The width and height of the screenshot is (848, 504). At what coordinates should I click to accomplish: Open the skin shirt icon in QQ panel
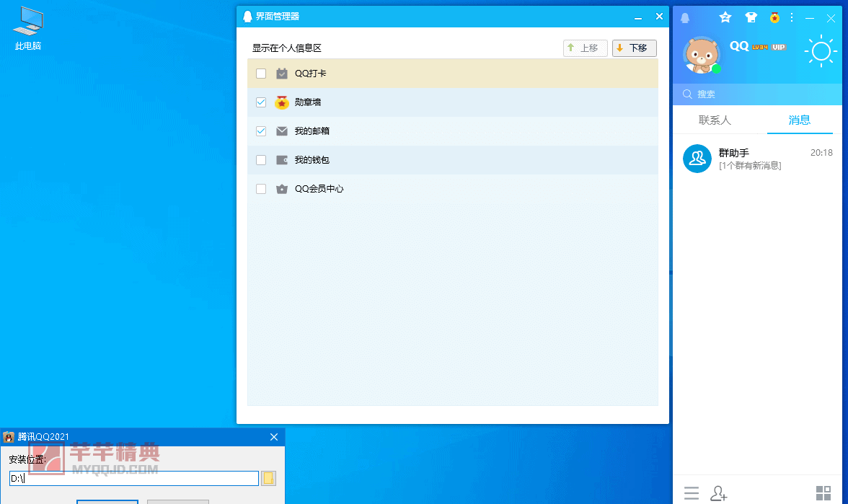(751, 18)
